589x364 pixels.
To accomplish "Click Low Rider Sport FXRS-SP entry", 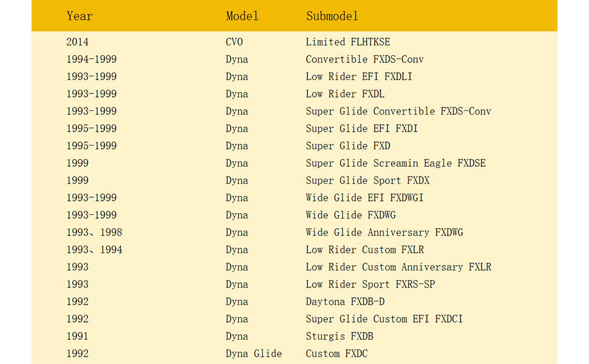I will pyautogui.click(x=370, y=284).
